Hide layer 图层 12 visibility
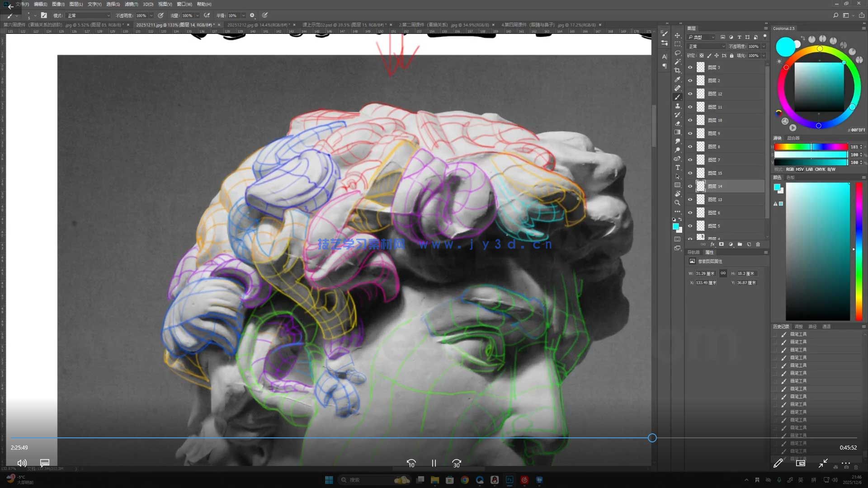The height and width of the screenshot is (488, 868). (x=690, y=94)
